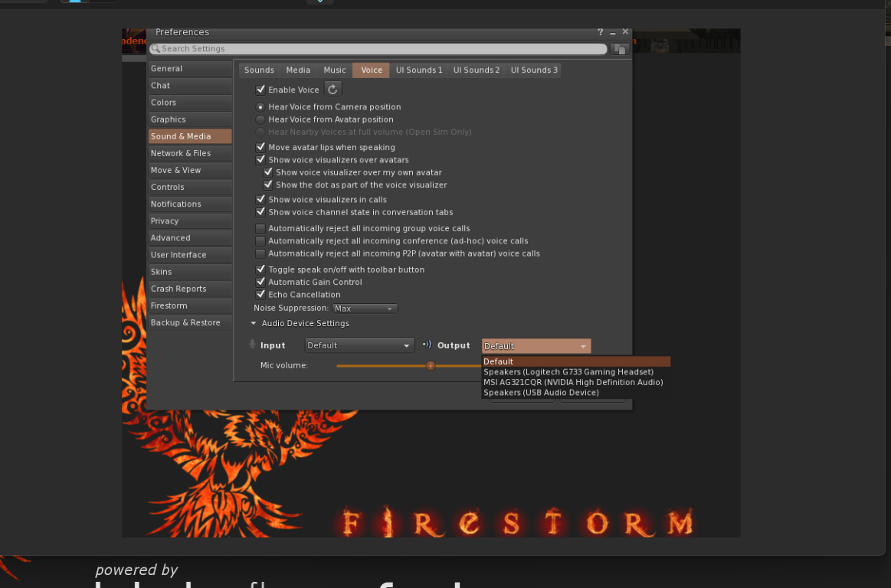Toggle Echo Cancellation checkbox

(x=260, y=294)
